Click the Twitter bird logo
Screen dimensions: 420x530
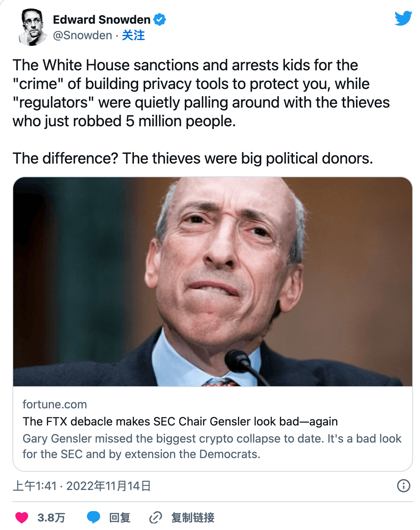pyautogui.click(x=403, y=18)
